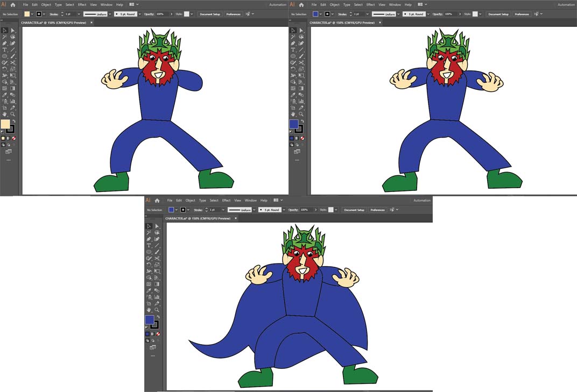Screen dimensions: 577x392
Task: Choose the Ellipse tool in top-left window
Action: (x=4, y=56)
